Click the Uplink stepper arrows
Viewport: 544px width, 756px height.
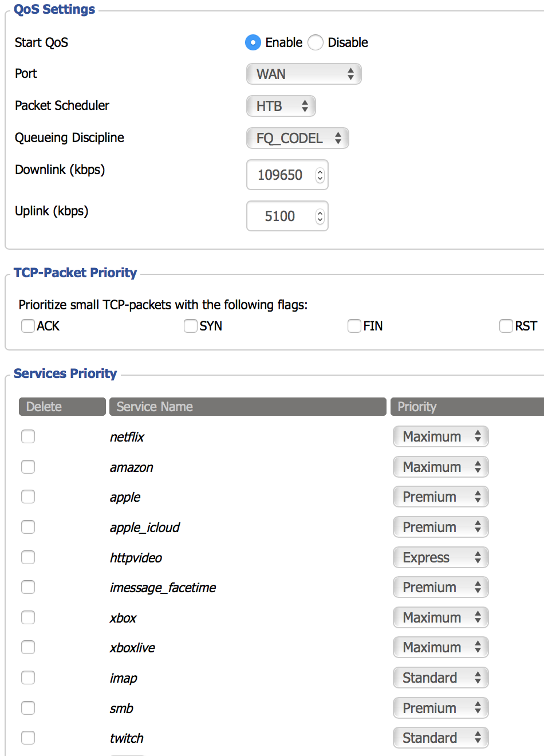[x=320, y=216]
